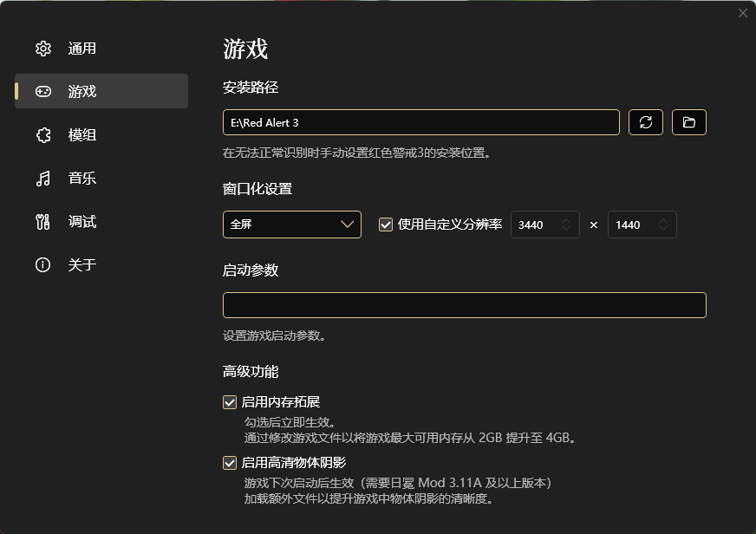Open the 关于 page label
756x534 pixels.
click(82, 265)
